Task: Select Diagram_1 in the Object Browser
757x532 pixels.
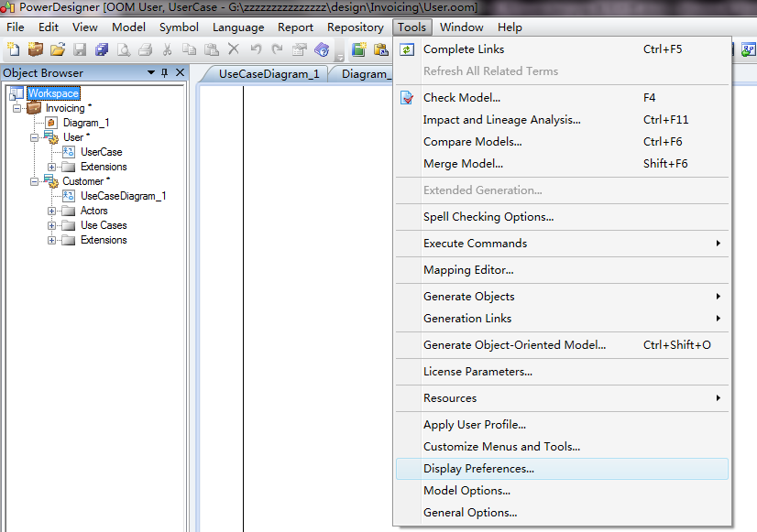Action: pos(86,123)
